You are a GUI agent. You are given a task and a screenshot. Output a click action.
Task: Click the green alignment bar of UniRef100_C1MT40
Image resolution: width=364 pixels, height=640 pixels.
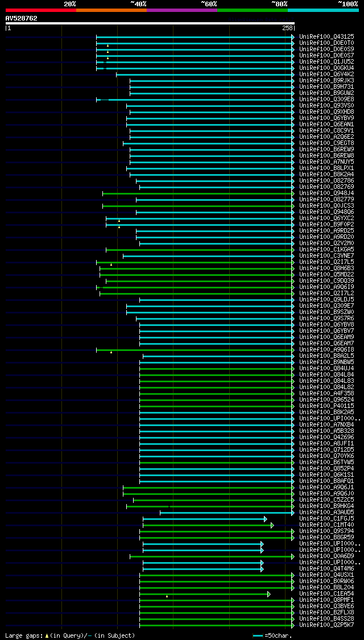pyautogui.click(x=208, y=525)
